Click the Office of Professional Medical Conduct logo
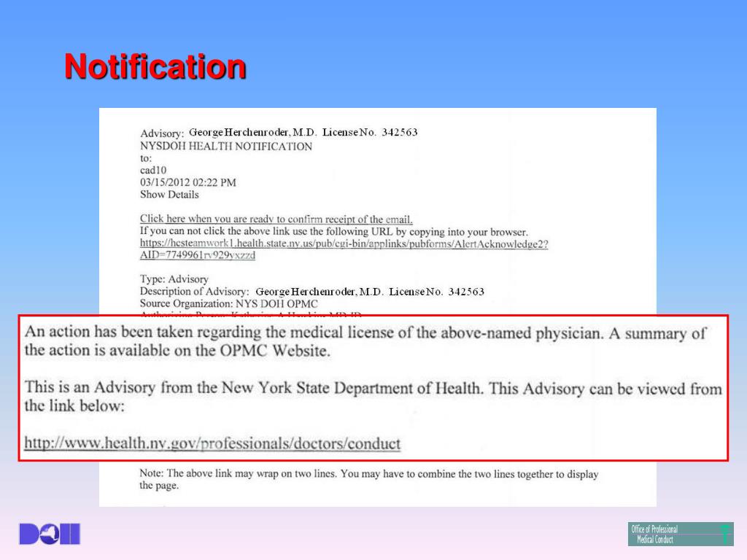Image resolution: width=747 pixels, height=560 pixels. 681,534
